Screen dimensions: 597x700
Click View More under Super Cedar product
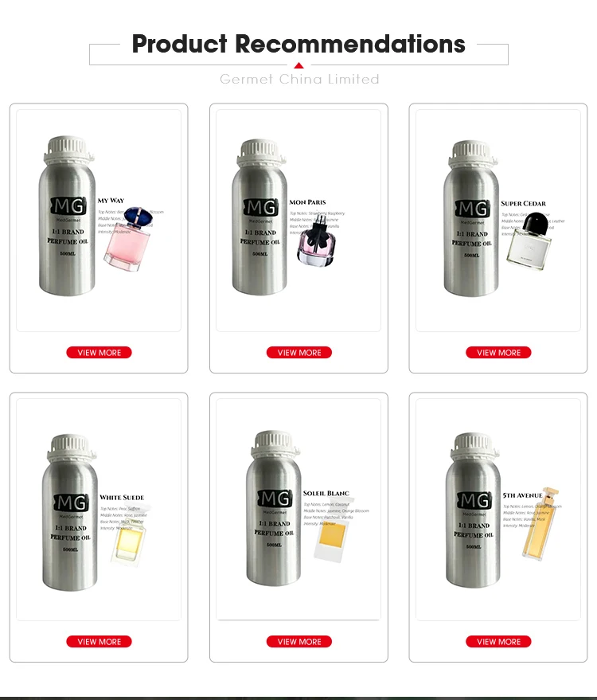tap(498, 352)
